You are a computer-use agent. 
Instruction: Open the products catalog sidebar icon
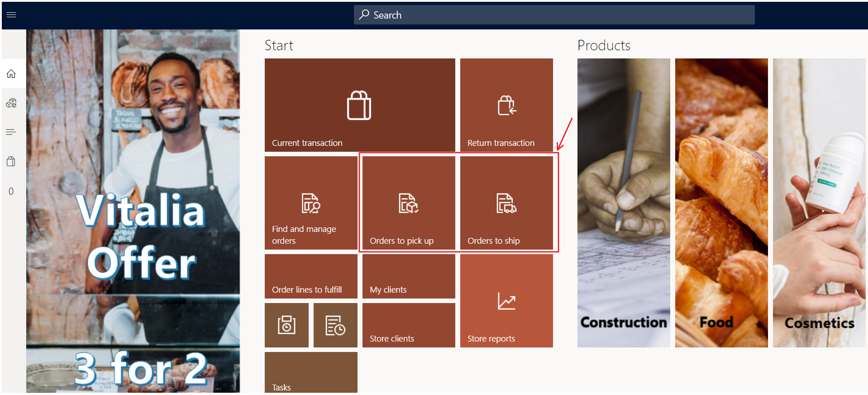(11, 103)
